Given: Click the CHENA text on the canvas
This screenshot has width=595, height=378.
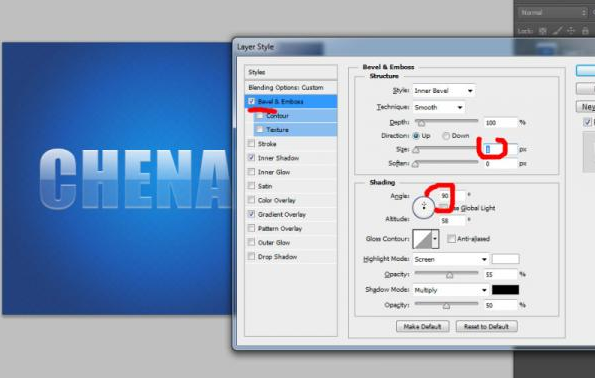Looking at the screenshot, I should [135, 179].
